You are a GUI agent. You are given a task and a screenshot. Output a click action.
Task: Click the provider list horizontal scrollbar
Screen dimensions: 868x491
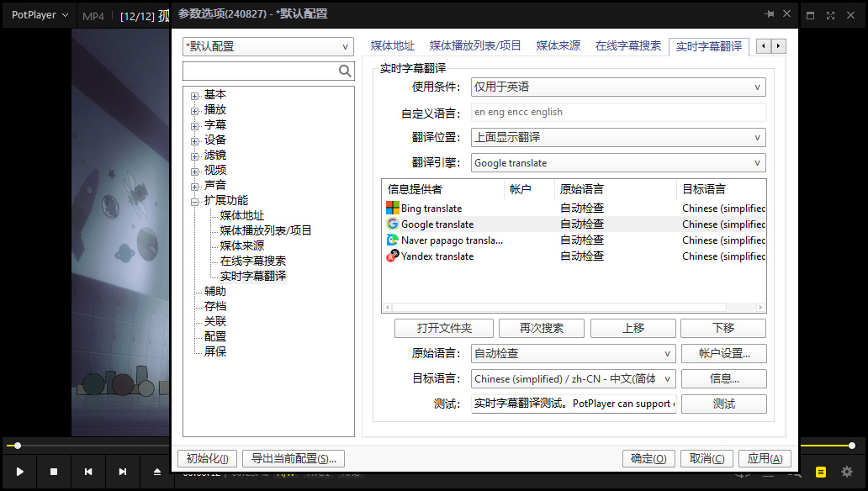[559, 307]
